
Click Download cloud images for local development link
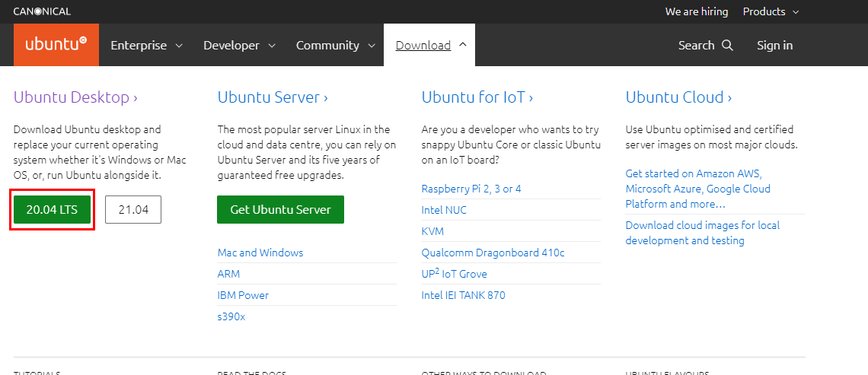[x=703, y=233]
